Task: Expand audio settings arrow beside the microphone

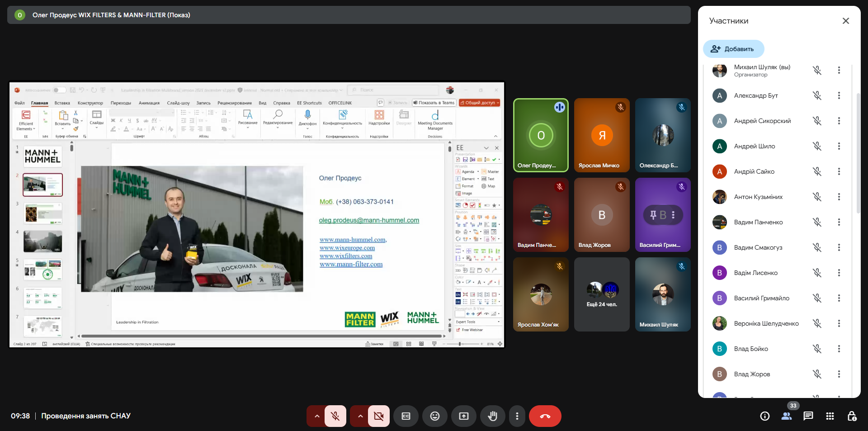Action: [x=316, y=416]
